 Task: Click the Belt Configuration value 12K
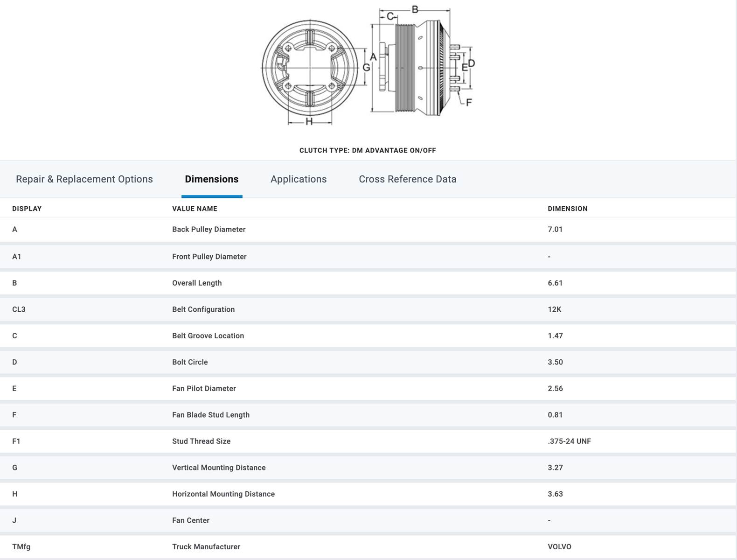554,309
